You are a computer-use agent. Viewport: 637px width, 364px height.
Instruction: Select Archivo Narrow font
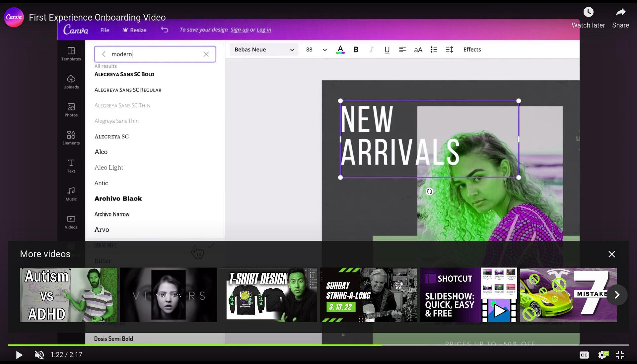point(112,214)
